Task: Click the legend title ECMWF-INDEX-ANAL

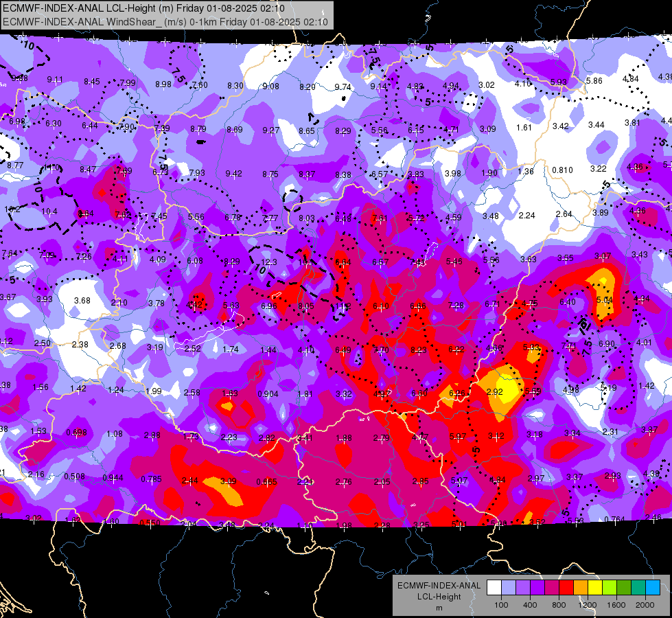Action: 439,586
